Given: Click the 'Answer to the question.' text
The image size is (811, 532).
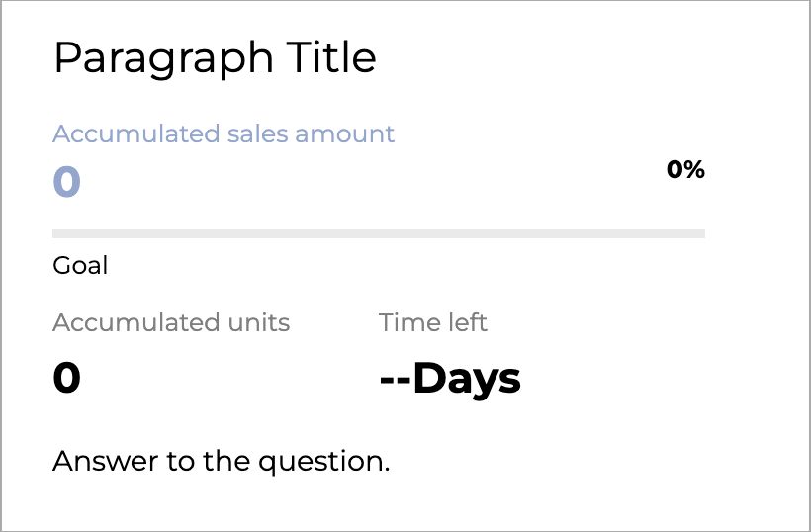Looking at the screenshot, I should tap(221, 461).
